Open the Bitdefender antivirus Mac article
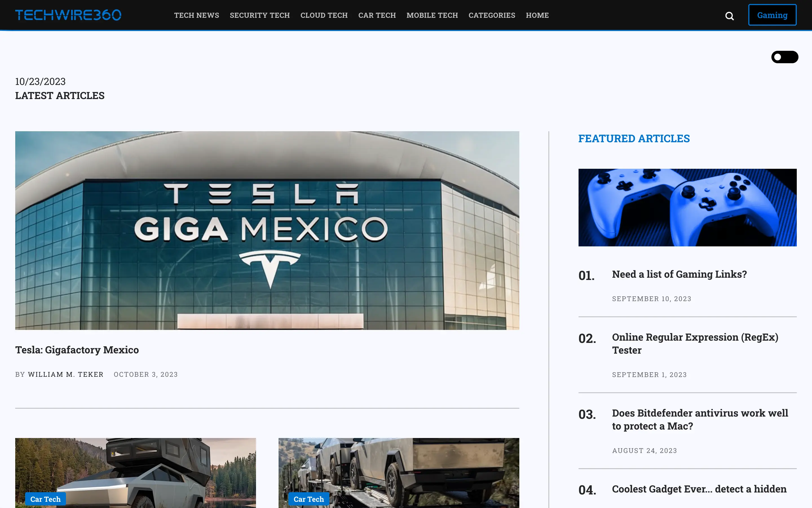 tap(700, 419)
